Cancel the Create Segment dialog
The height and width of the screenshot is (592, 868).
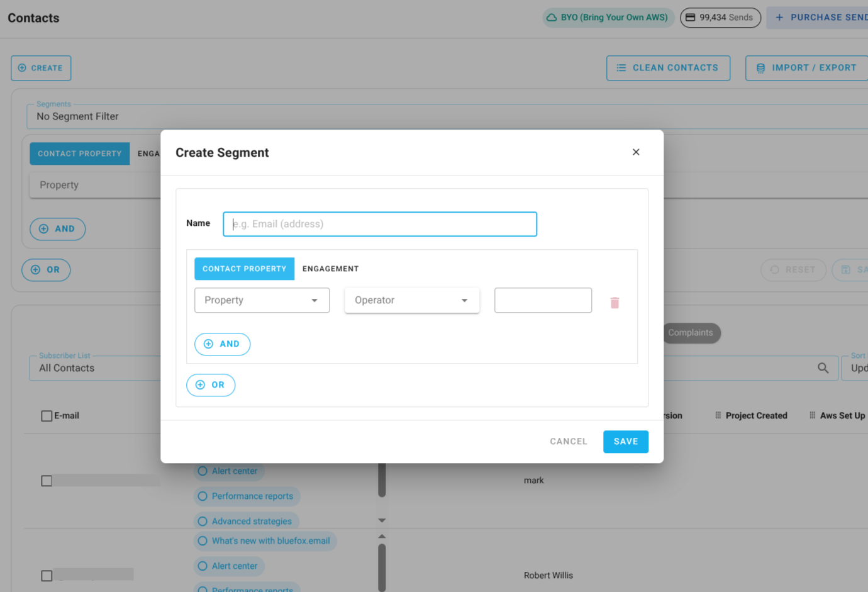point(568,441)
